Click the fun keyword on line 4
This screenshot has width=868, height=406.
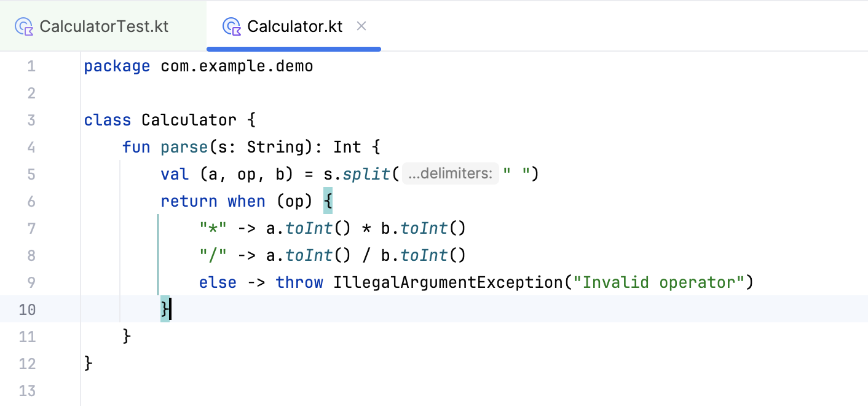click(x=136, y=147)
